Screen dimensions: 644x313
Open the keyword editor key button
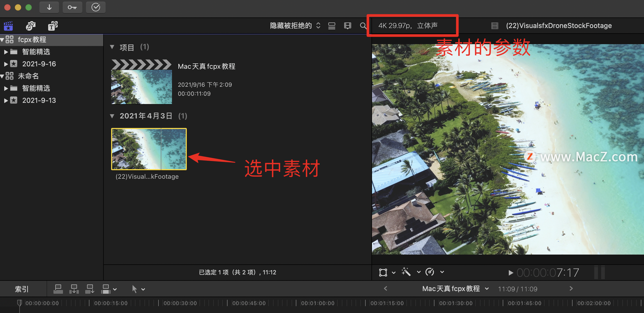[x=72, y=7]
